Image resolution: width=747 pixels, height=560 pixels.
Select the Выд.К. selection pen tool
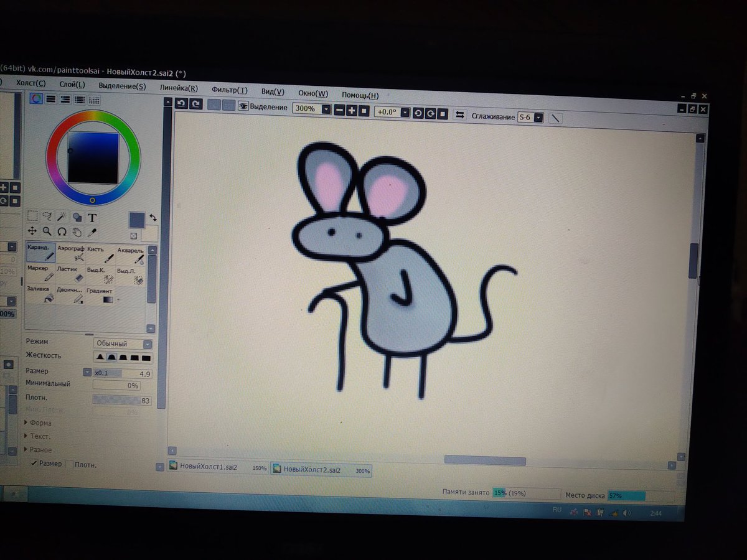click(100, 275)
